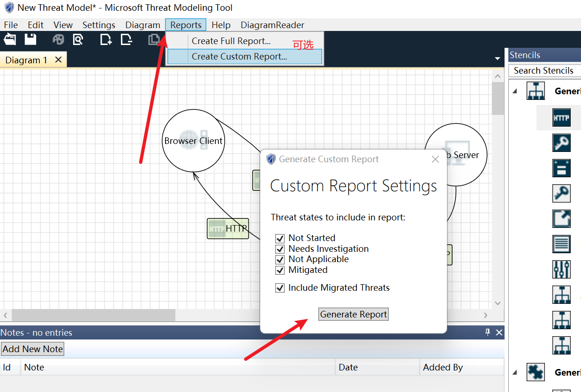Select the arrow-out-of-box stencil
The width and height of the screenshot is (581, 392).
[562, 219]
